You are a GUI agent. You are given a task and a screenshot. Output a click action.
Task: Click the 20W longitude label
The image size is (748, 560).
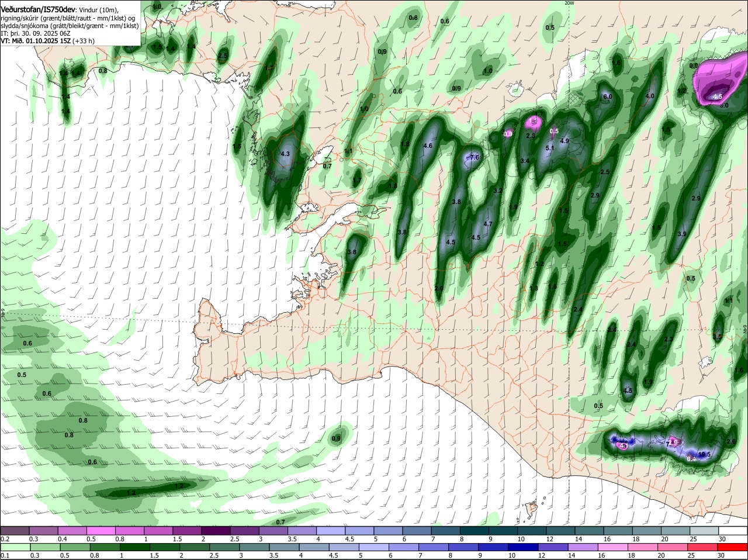pyautogui.click(x=570, y=3)
